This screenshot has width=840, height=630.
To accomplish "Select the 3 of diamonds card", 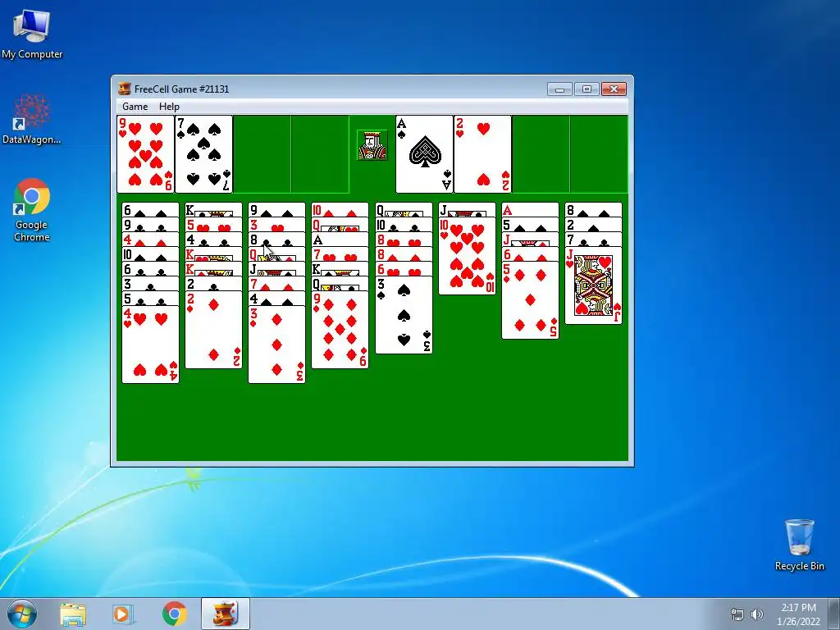I will click(x=277, y=345).
